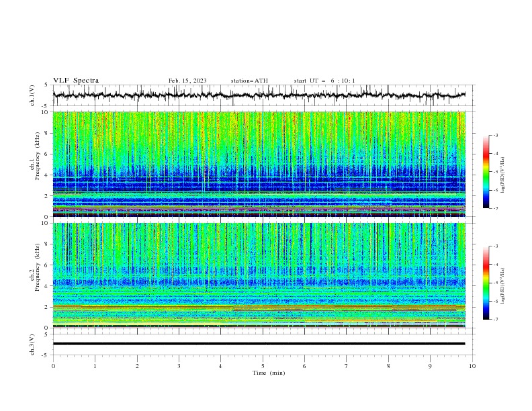Select the ch.1 color bar "log(PSD)(V²/Hz)" label

point(503,175)
